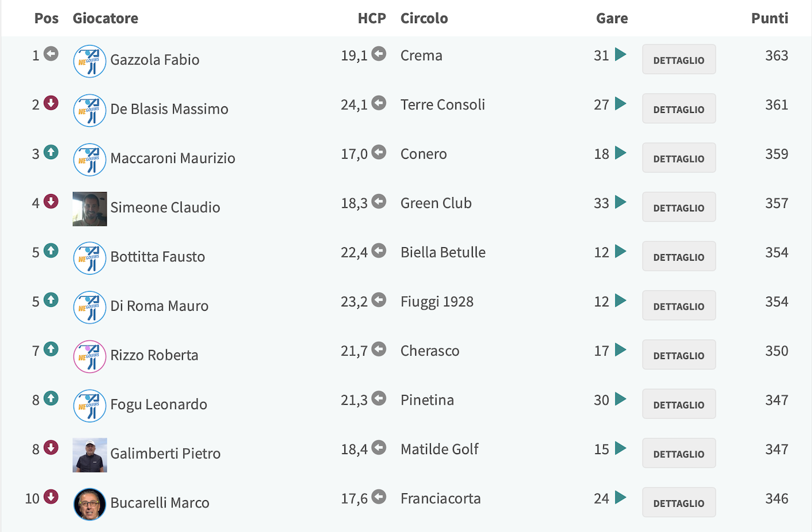The image size is (812, 532).
Task: Click the down arrow beside Bucarelli Marco's position
Action: tap(51, 497)
